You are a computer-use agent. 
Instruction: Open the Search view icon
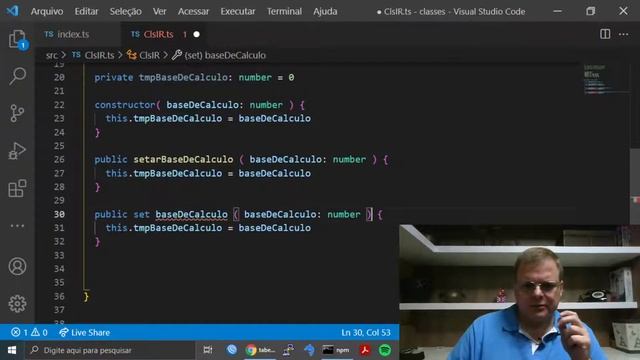17,76
